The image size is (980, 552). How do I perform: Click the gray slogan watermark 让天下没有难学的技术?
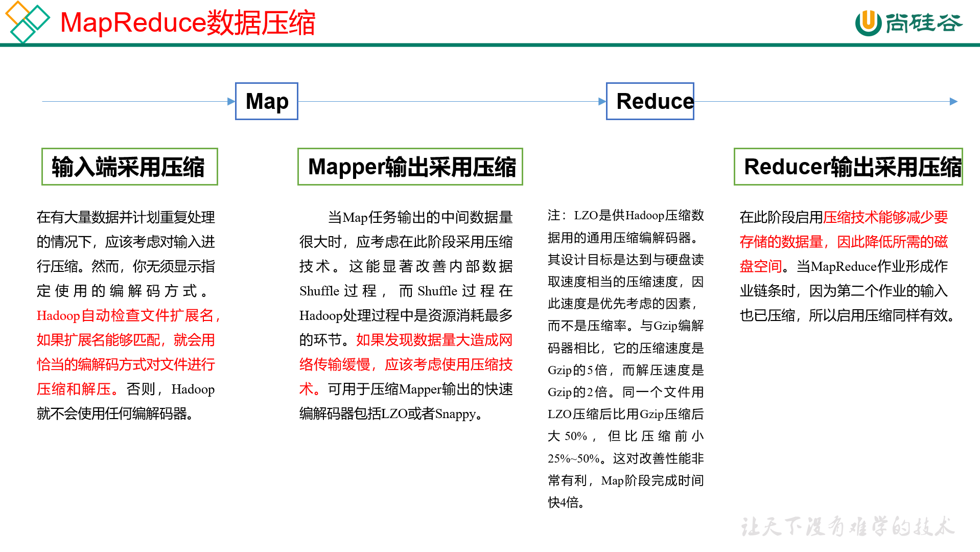(x=847, y=526)
